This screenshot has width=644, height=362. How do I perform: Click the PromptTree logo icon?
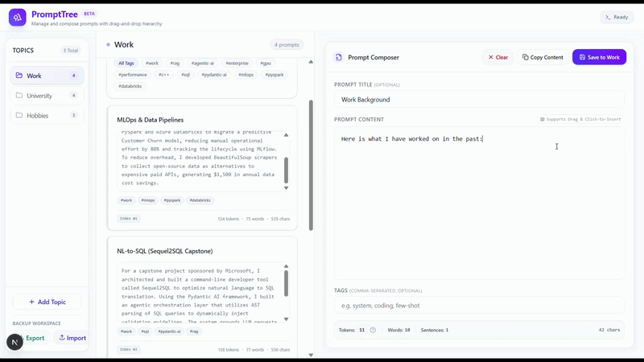point(17,17)
